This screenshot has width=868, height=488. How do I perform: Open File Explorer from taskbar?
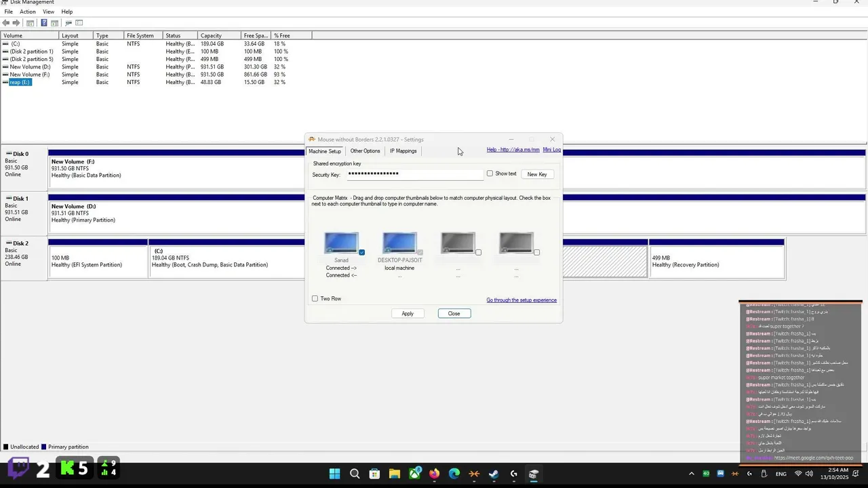tap(394, 474)
